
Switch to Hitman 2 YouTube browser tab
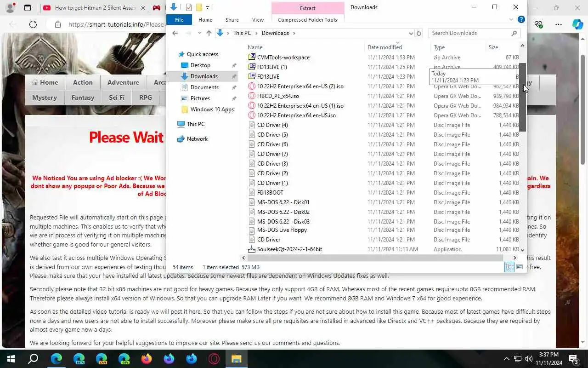pyautogui.click(x=94, y=8)
